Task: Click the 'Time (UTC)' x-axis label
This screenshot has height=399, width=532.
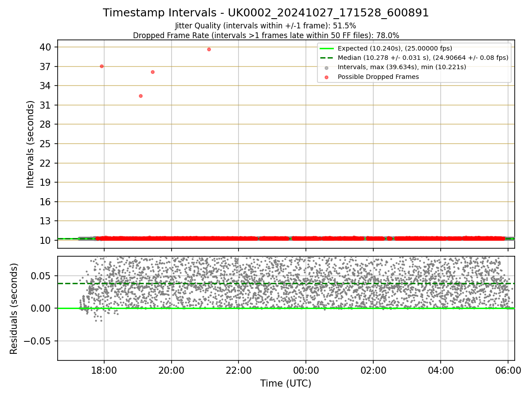Action: tap(286, 383)
